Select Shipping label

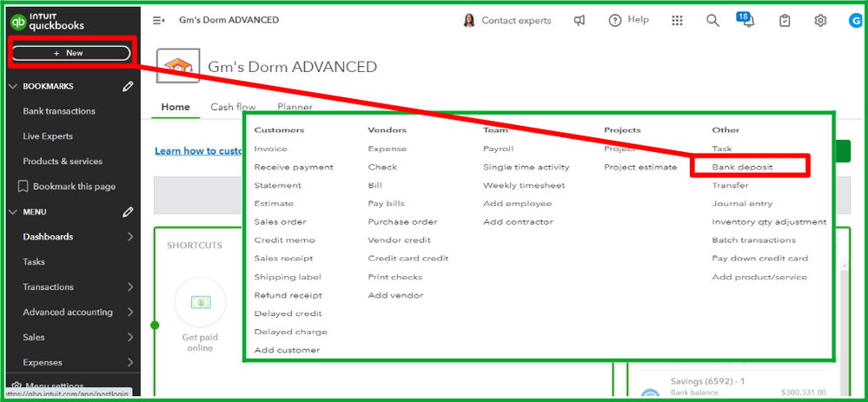(288, 277)
